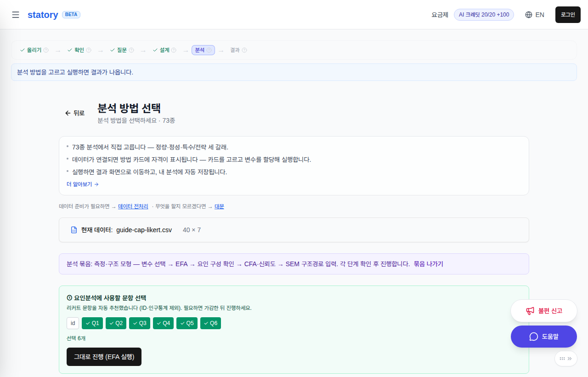This screenshot has width=588, height=377.
Task: Click the 뒤로 back arrow
Action: coord(75,113)
